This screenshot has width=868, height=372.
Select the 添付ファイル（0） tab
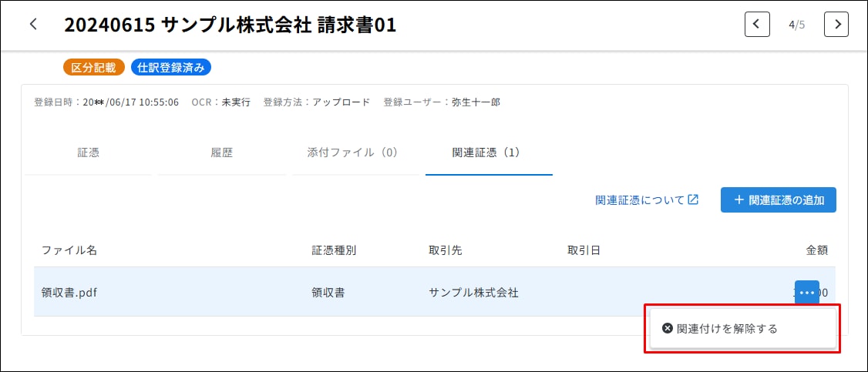click(355, 153)
